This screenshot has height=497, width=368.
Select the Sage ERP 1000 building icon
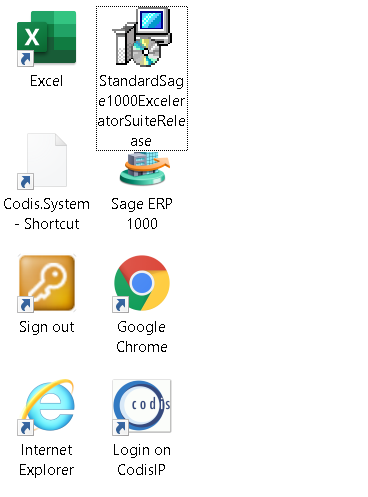[x=143, y=168]
